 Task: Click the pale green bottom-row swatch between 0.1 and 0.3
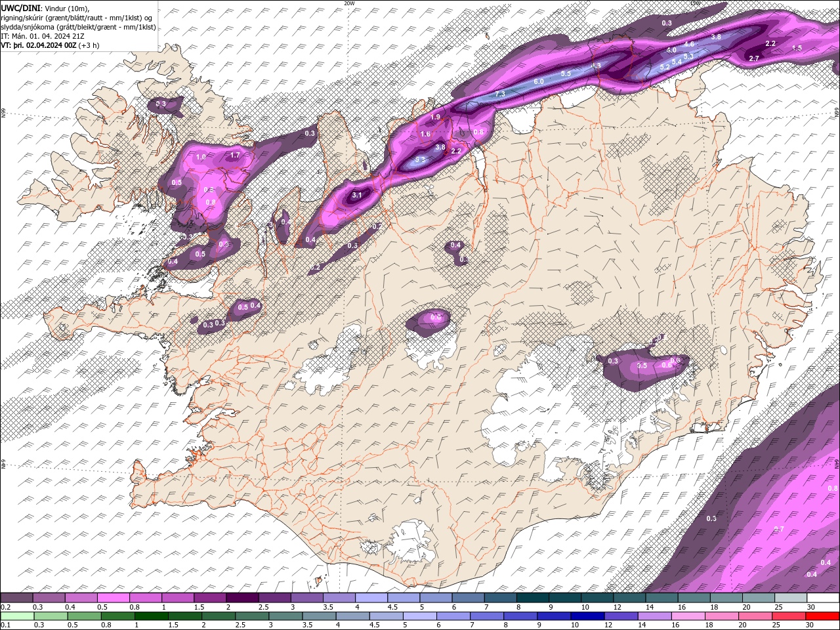[x=17, y=616]
